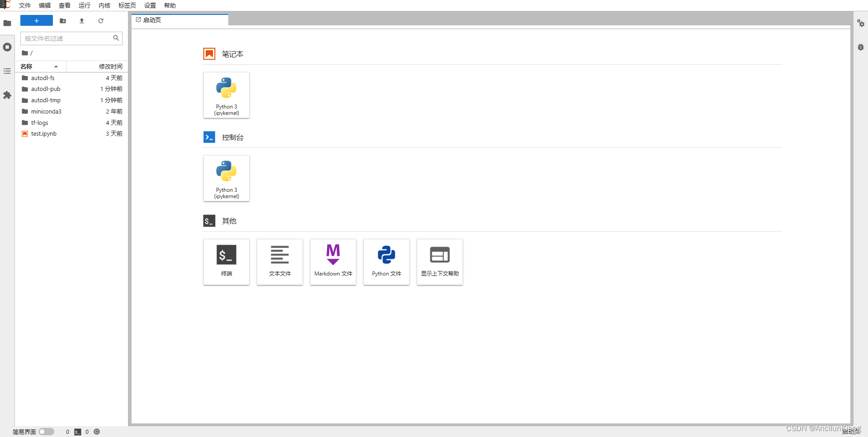Select the autodl-fs folder
This screenshot has width=868, height=437.
click(x=72, y=78)
